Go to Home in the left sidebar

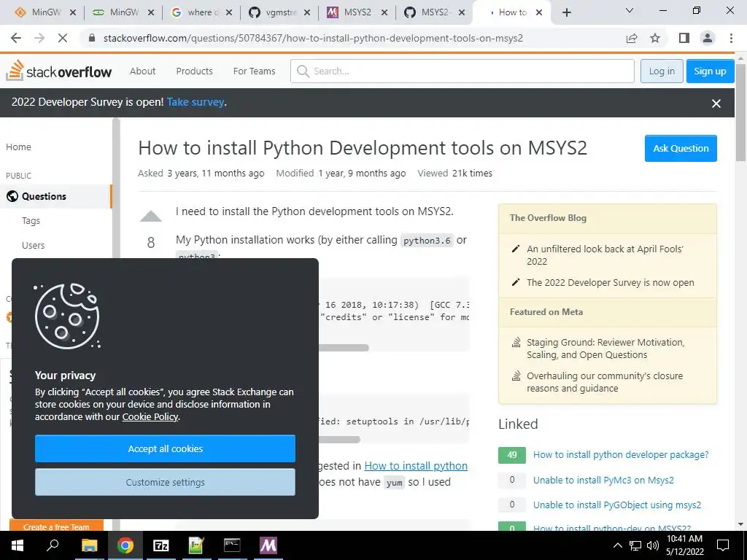pos(18,147)
